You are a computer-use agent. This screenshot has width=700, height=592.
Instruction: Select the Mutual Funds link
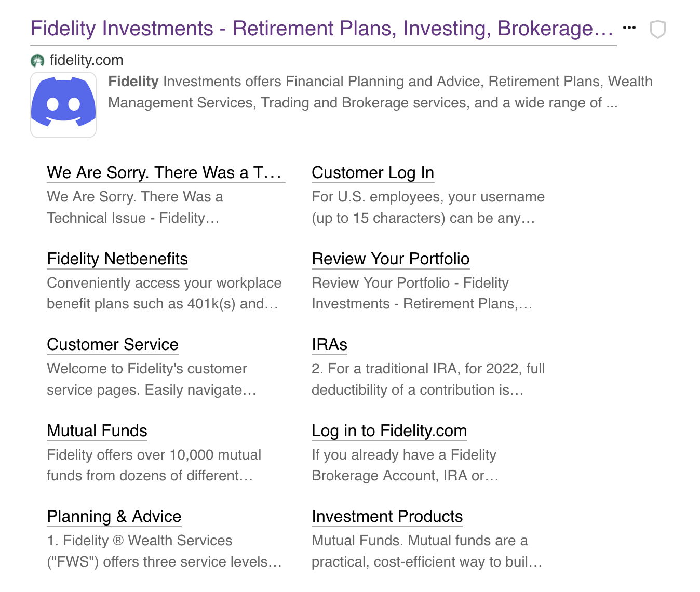[97, 430]
